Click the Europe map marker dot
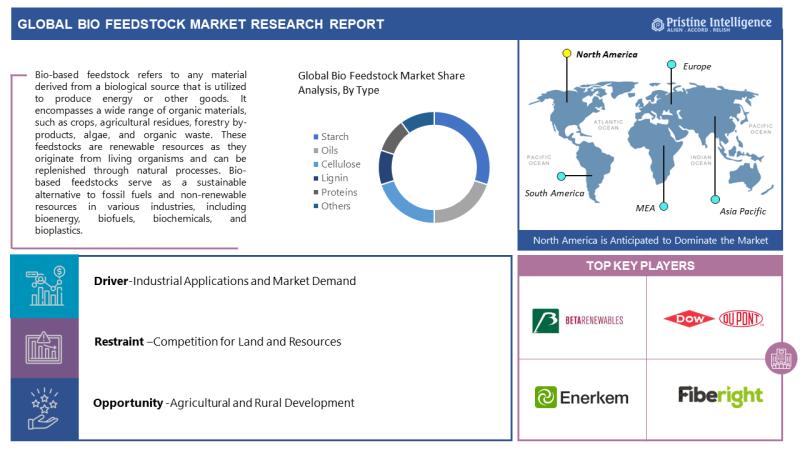 click(x=671, y=65)
